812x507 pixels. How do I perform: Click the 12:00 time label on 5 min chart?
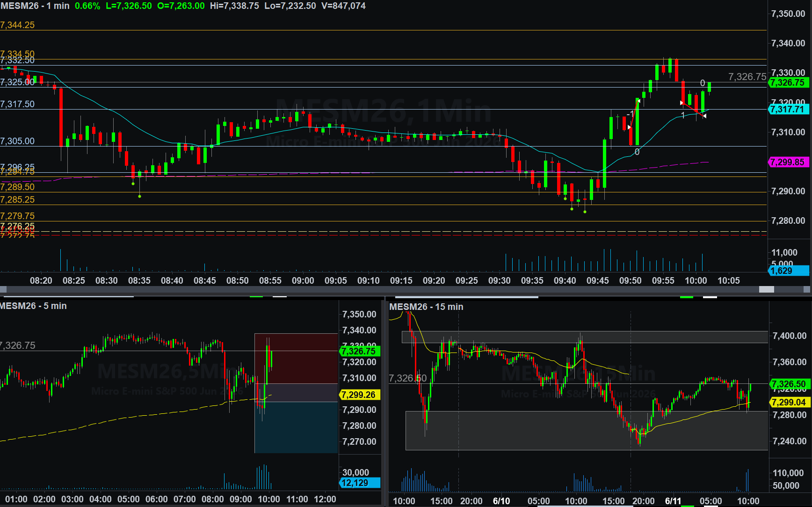pyautogui.click(x=325, y=500)
